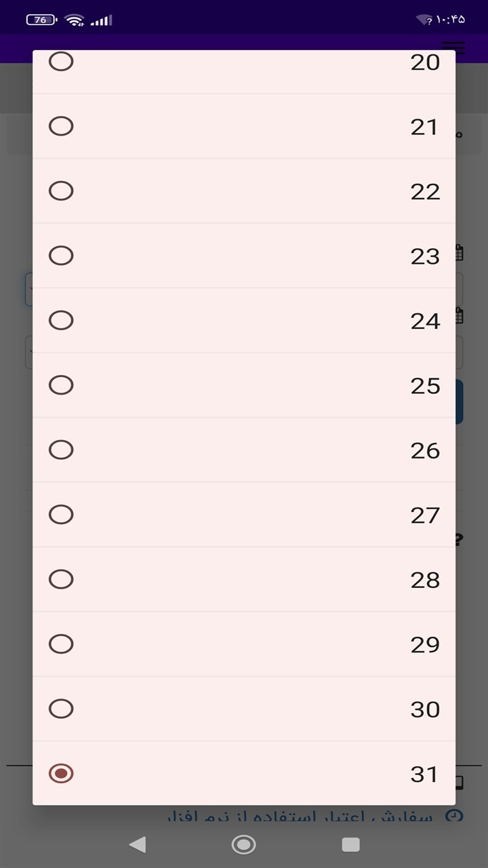Screen dimensions: 488x868
Task: Tap the Android home circle icon
Action: click(x=243, y=844)
